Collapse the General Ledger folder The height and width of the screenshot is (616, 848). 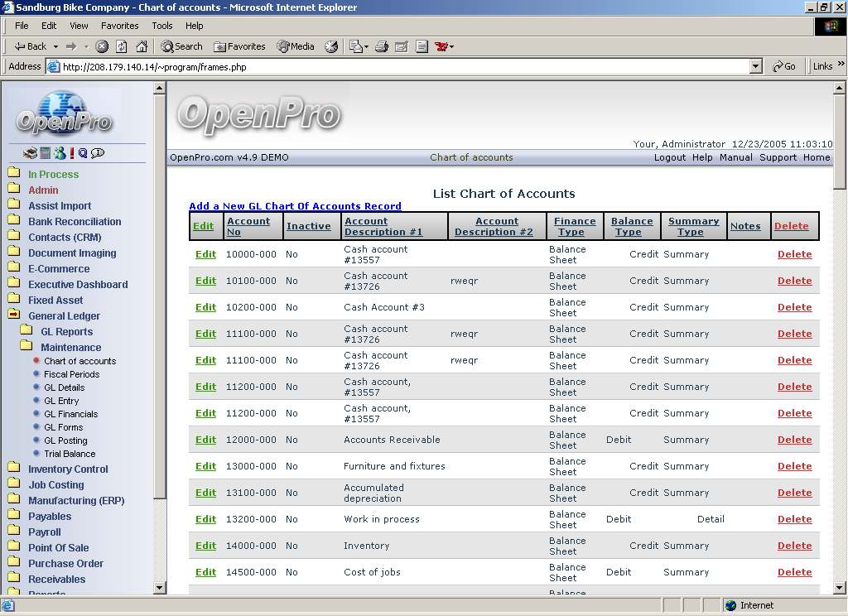(x=13, y=315)
